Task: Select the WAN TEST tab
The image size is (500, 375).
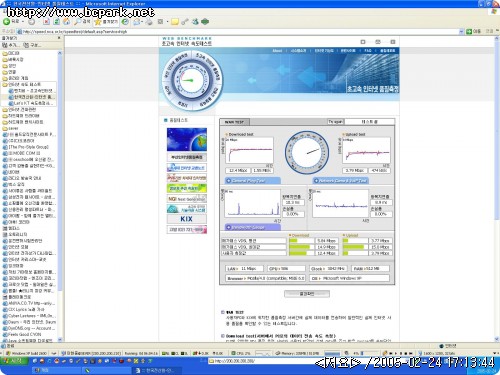Action: [x=234, y=122]
